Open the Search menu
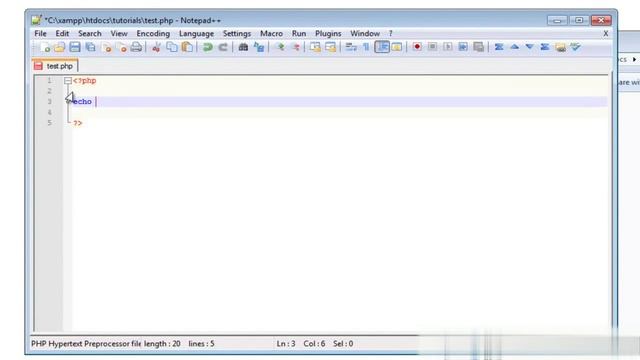 pyautogui.click(x=90, y=33)
